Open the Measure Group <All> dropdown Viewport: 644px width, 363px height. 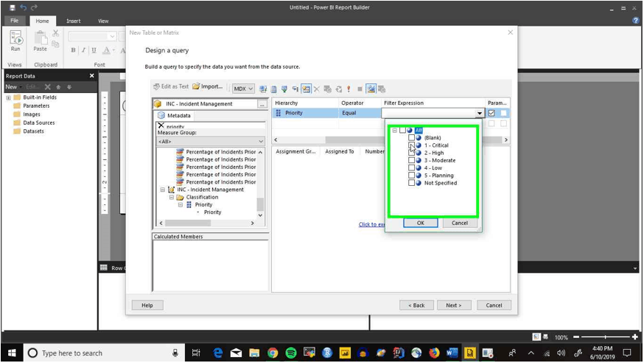pyautogui.click(x=211, y=142)
